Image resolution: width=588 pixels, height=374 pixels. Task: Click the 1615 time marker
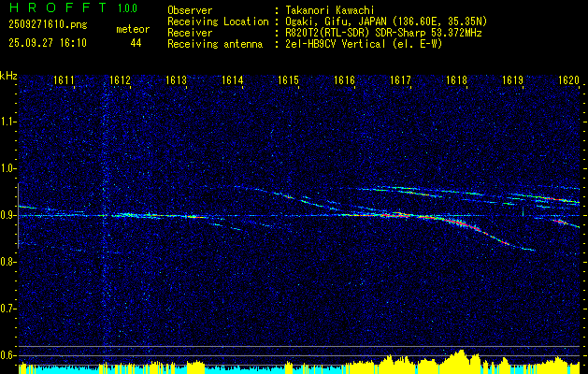tap(288, 79)
